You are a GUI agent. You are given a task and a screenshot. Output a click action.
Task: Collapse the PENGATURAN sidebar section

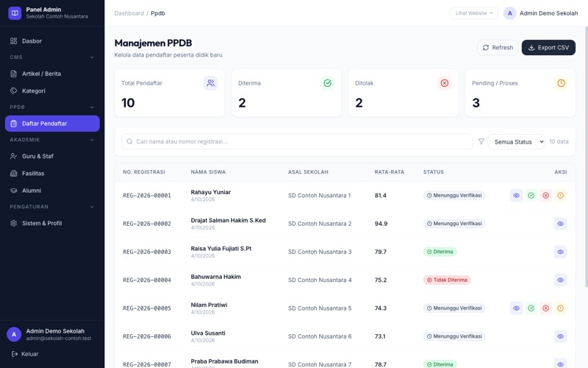tap(92, 207)
